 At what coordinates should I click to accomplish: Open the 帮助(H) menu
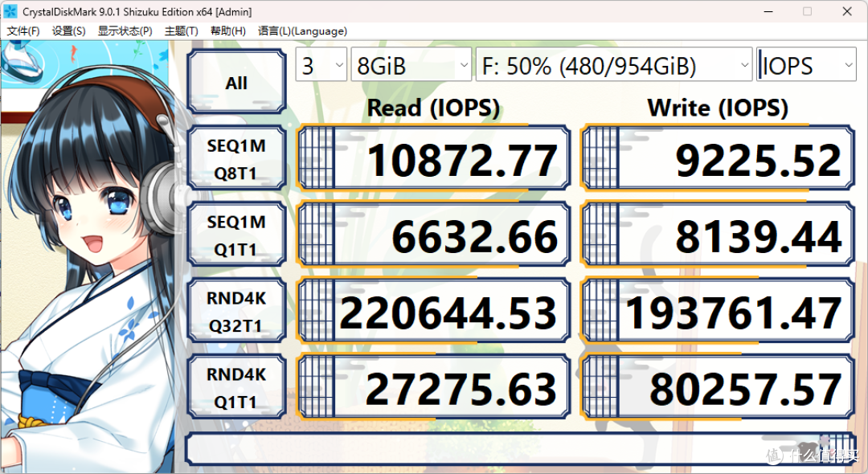click(228, 31)
